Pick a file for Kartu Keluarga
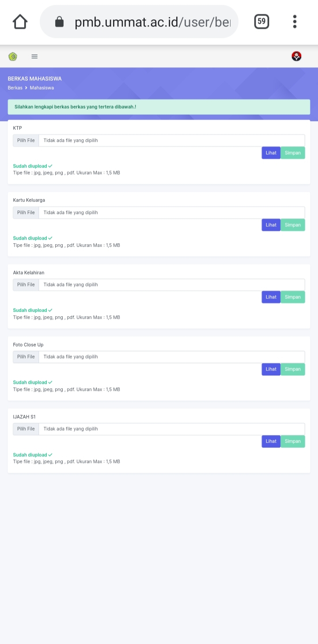Screen dimensions: 318x644 26,213
